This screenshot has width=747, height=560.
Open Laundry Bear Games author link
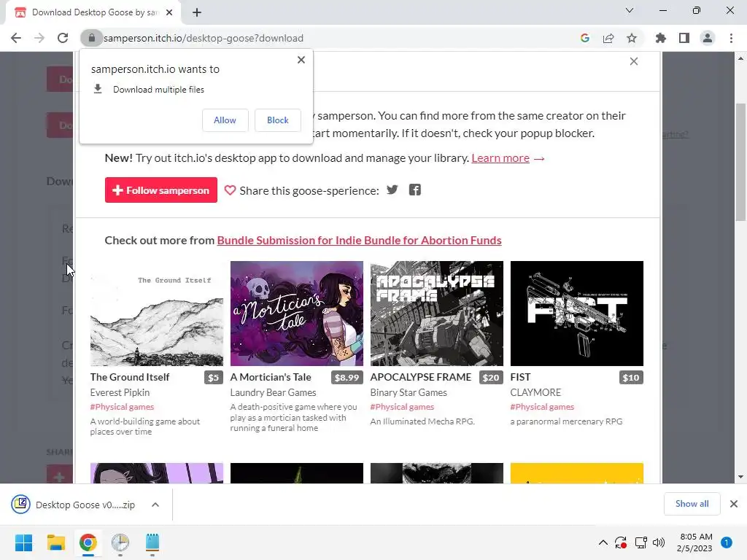(273, 392)
